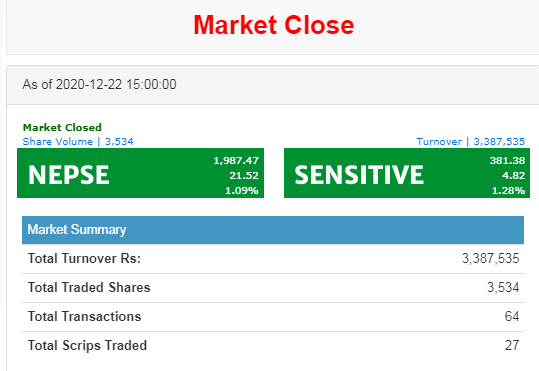The image size is (539, 371).
Task: Click the total transactions value 64
Action: (512, 316)
